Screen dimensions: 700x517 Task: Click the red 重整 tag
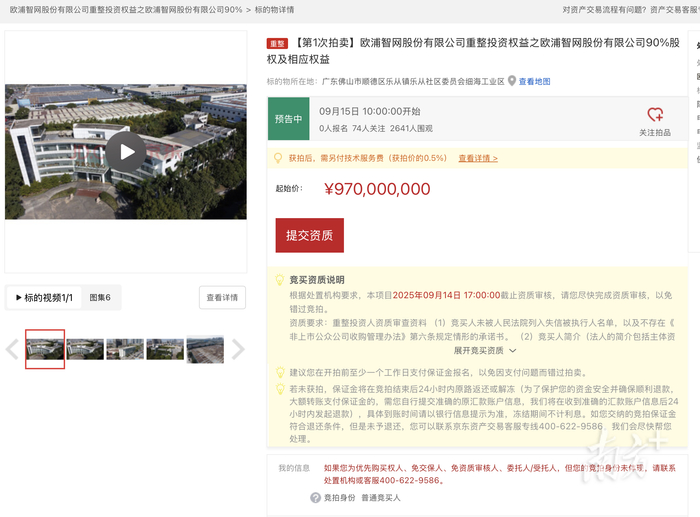[x=277, y=43]
